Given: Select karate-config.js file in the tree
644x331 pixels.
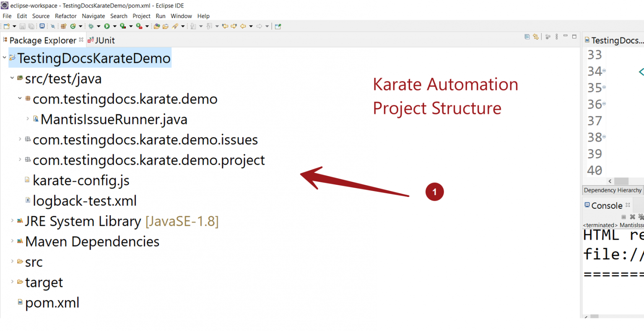Looking at the screenshot, I should (80, 180).
